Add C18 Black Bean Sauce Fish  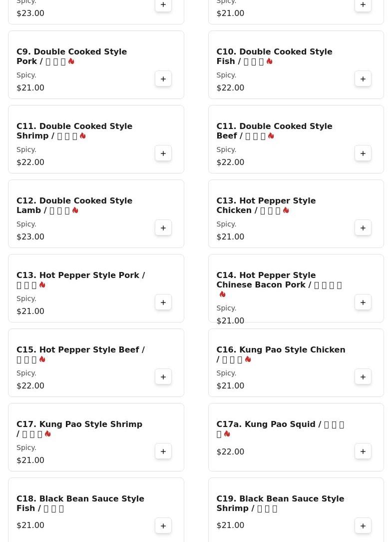tap(163, 526)
